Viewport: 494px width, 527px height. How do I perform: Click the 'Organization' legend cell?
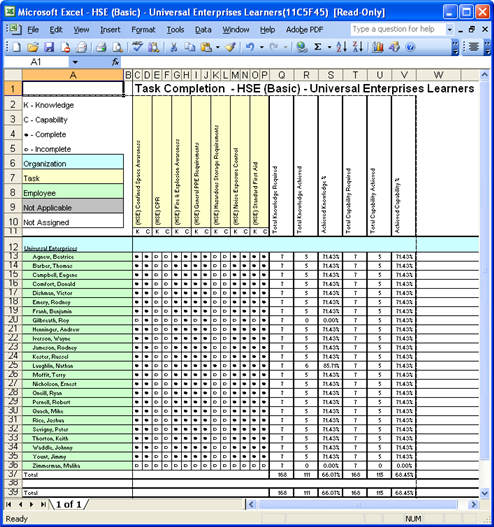pos(73,162)
